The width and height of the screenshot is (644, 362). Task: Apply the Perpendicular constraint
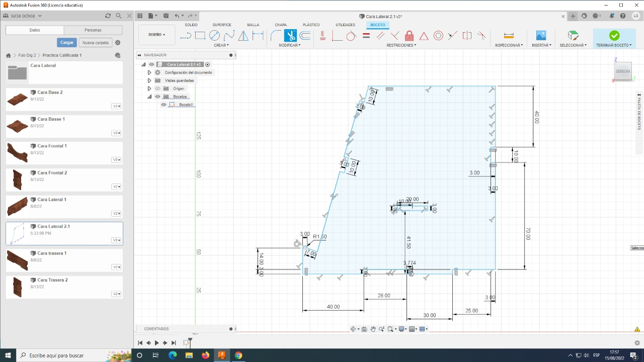395,36
